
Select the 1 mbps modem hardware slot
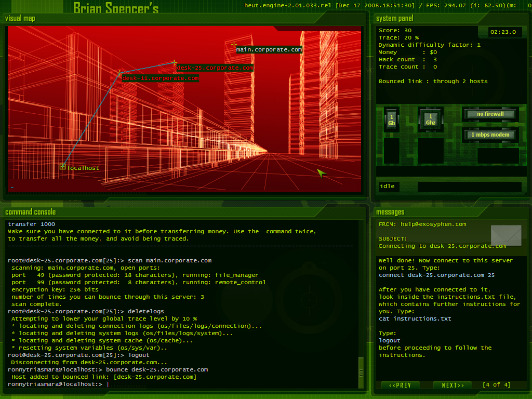click(x=490, y=135)
